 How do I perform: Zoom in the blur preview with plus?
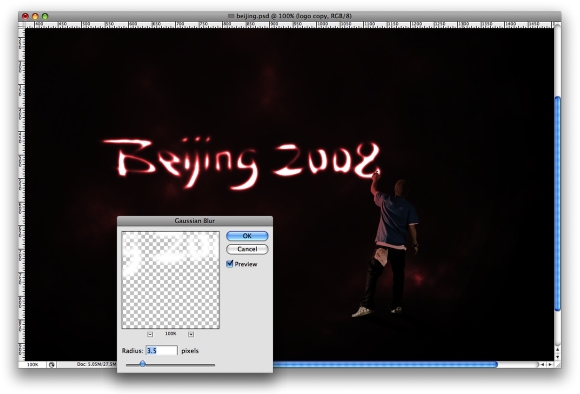point(190,334)
